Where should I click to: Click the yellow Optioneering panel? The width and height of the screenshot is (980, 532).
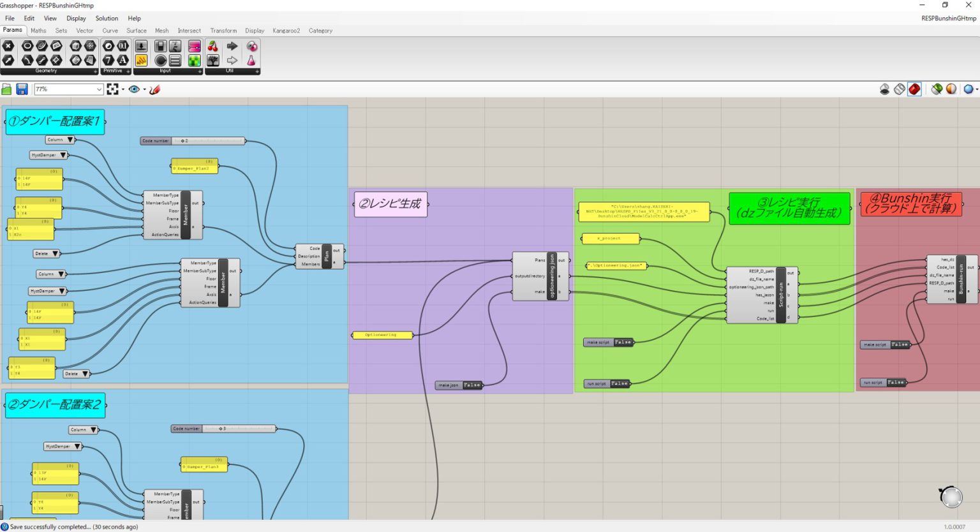[382, 335]
